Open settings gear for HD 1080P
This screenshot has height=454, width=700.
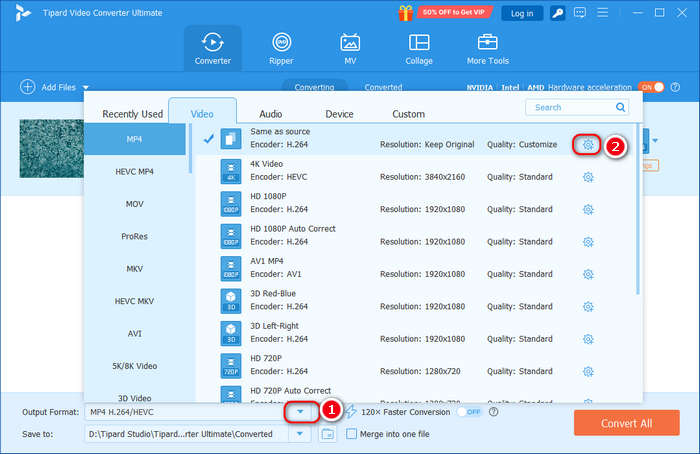coord(588,209)
